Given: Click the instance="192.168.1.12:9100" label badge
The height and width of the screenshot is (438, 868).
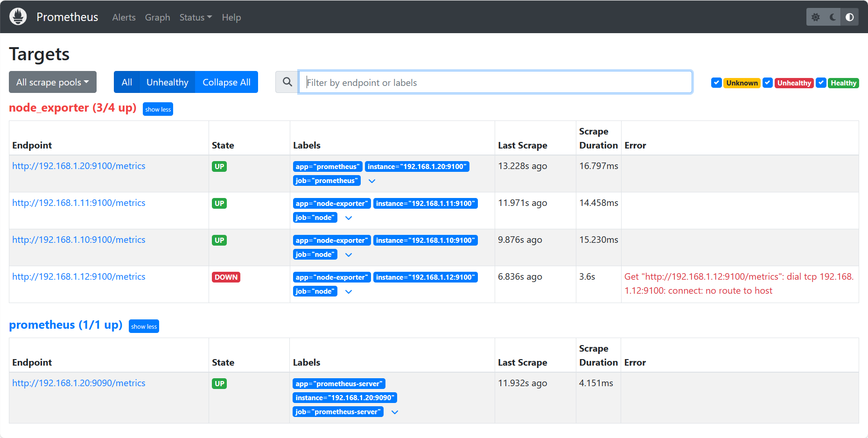Looking at the screenshot, I should pyautogui.click(x=426, y=277).
